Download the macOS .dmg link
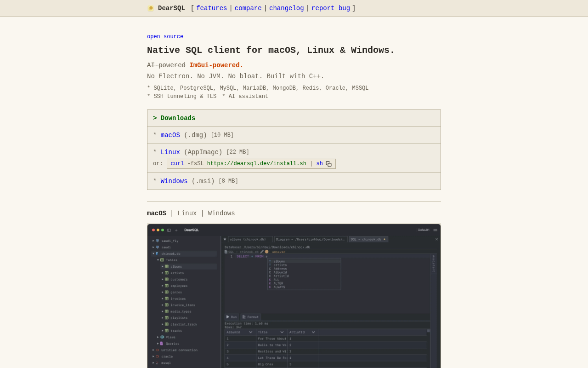 click(170, 135)
